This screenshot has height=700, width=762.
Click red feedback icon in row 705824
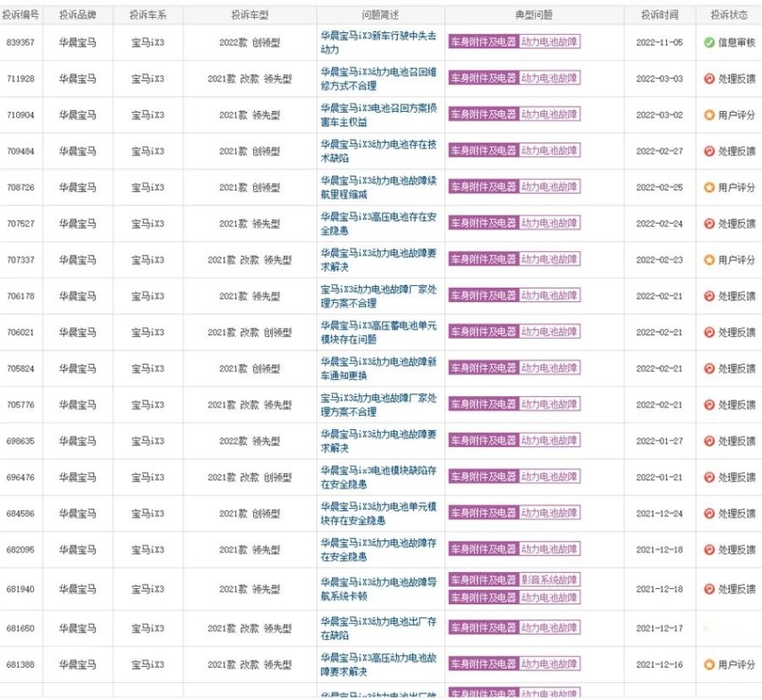(709, 368)
